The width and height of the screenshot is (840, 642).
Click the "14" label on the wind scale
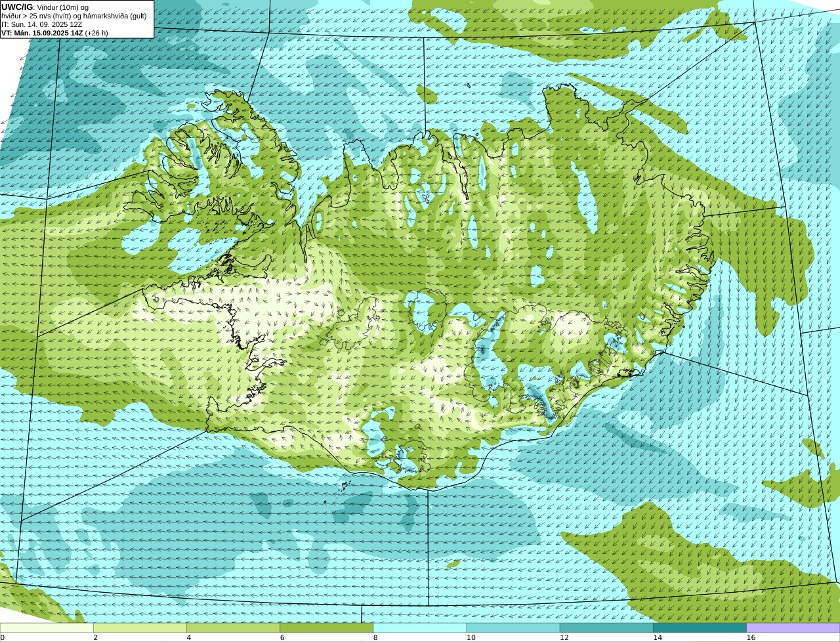pos(658,637)
